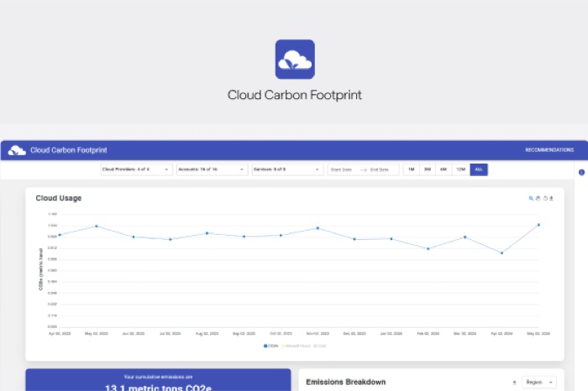Click the May 2023 data point on chart
The image size is (588, 391).
[97, 226]
